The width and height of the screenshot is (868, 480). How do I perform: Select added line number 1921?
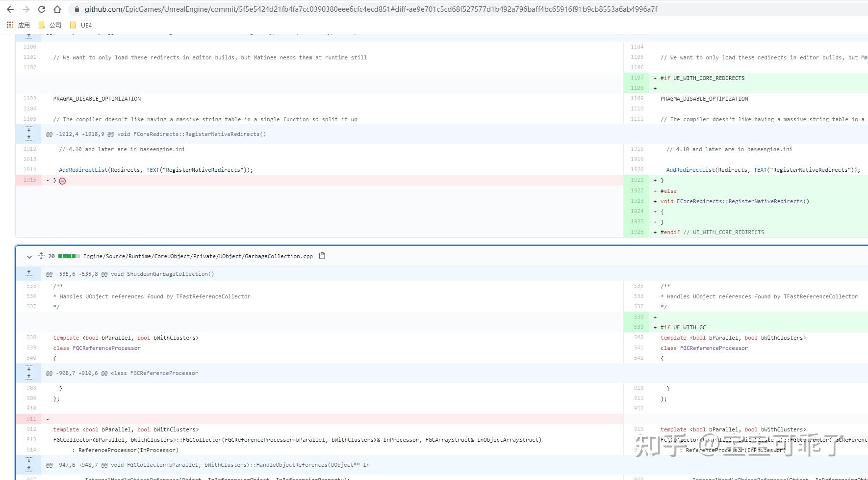point(637,180)
